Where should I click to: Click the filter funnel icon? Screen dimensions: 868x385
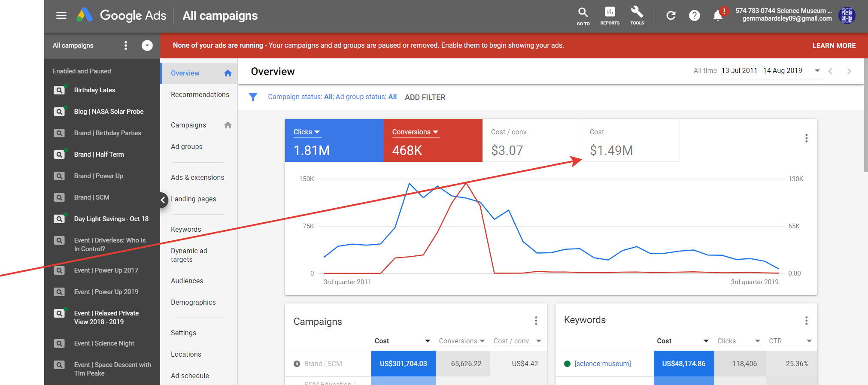[253, 97]
